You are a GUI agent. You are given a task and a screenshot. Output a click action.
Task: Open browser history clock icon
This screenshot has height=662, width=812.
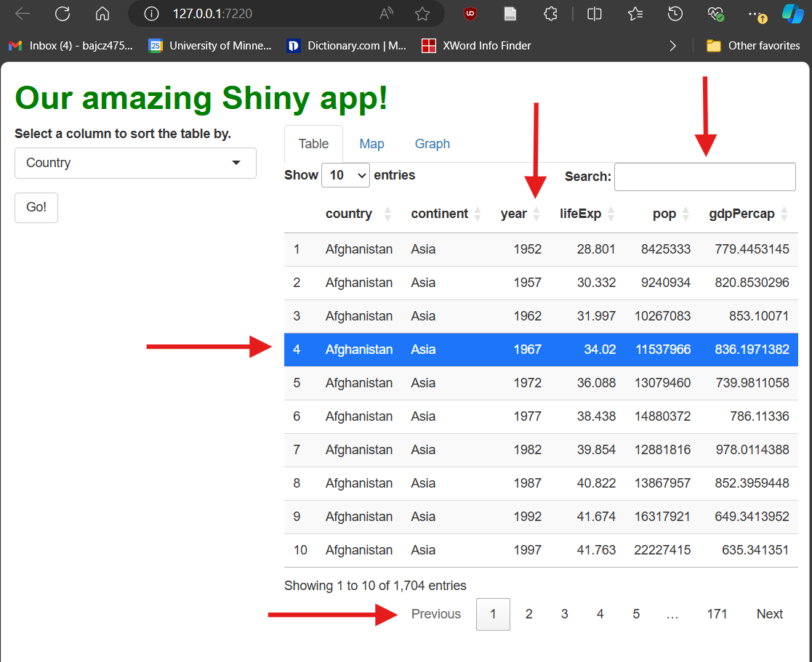[x=675, y=14]
